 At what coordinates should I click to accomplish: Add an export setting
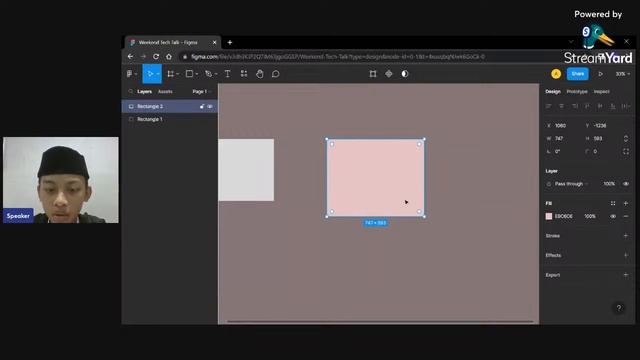coord(626,275)
